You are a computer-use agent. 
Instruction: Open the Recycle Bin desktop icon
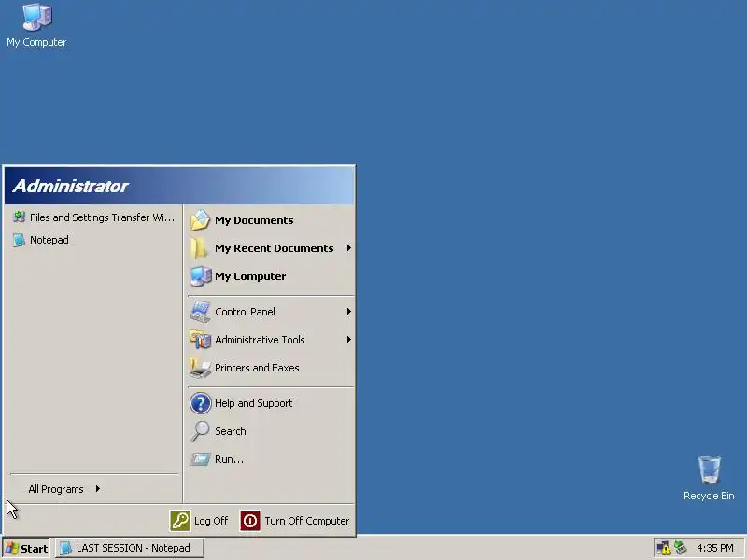coord(709,470)
